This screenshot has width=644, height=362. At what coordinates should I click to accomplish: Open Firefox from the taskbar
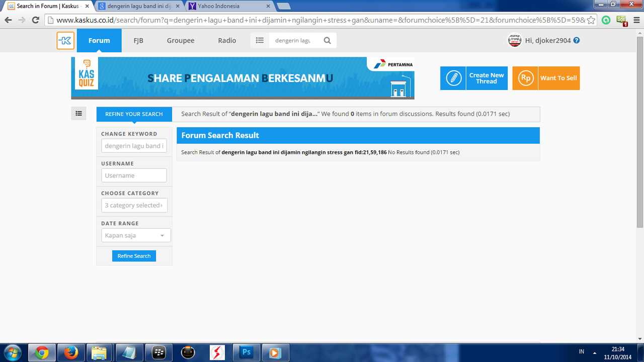pyautogui.click(x=71, y=352)
